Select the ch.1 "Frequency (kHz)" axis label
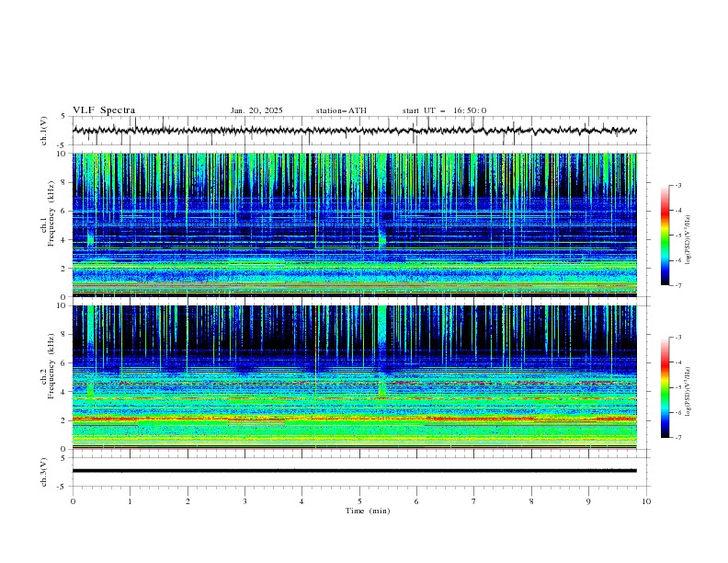728x563 pixels. [x=51, y=213]
